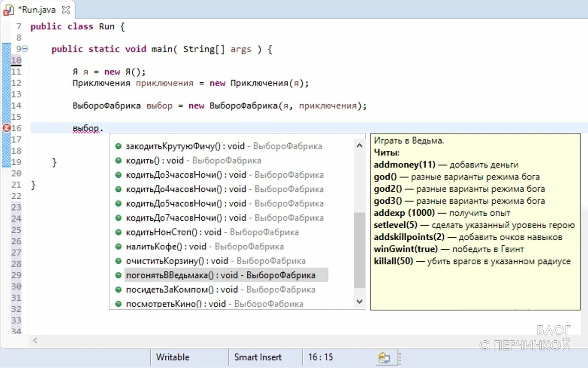Viewport: 588px width, 368px height.
Task: Close the Run.java tab with its X
Action: point(66,10)
